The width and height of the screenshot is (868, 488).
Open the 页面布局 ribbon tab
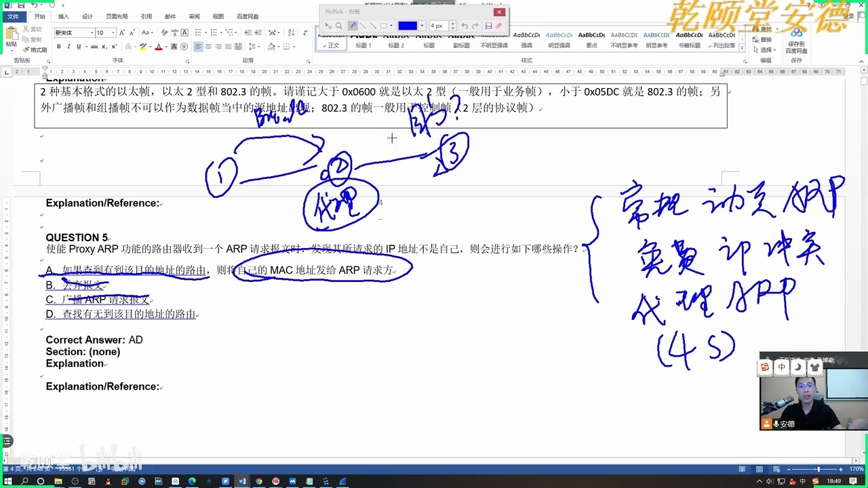117,16
